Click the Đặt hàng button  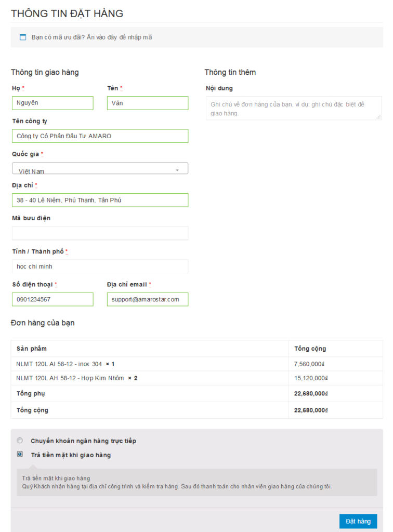pyautogui.click(x=358, y=521)
